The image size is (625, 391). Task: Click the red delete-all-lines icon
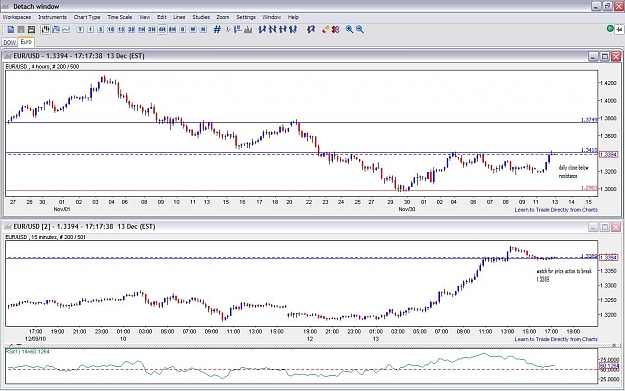coord(336,29)
